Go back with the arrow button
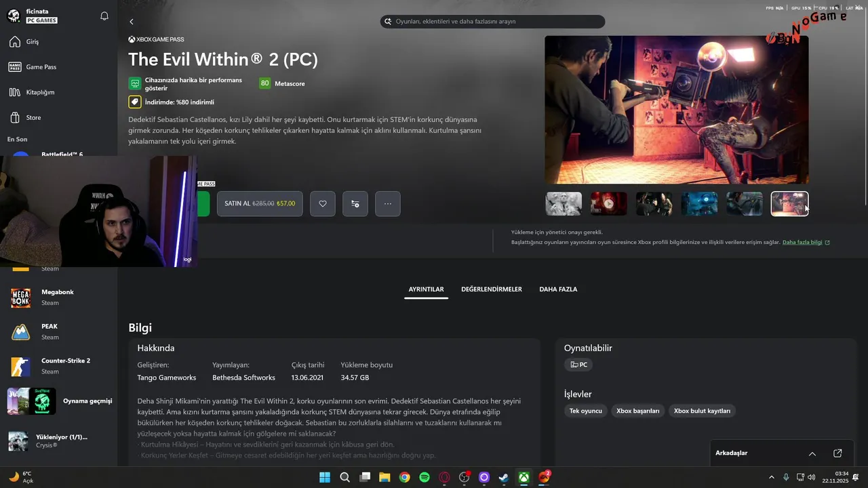The image size is (868, 488). tap(132, 22)
